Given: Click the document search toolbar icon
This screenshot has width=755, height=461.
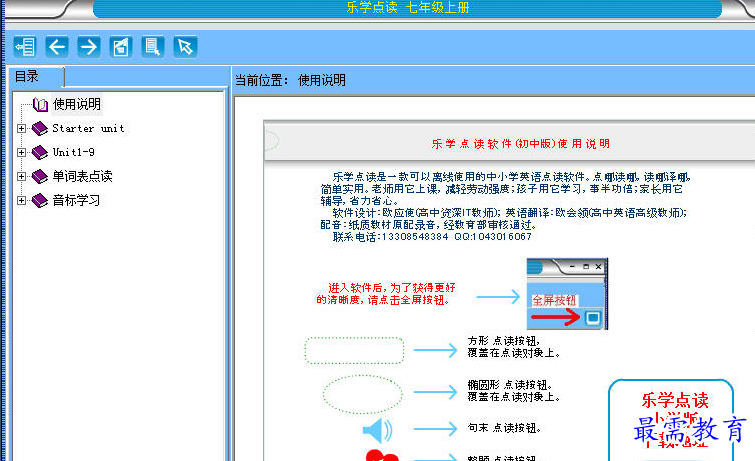Looking at the screenshot, I should coord(153,47).
